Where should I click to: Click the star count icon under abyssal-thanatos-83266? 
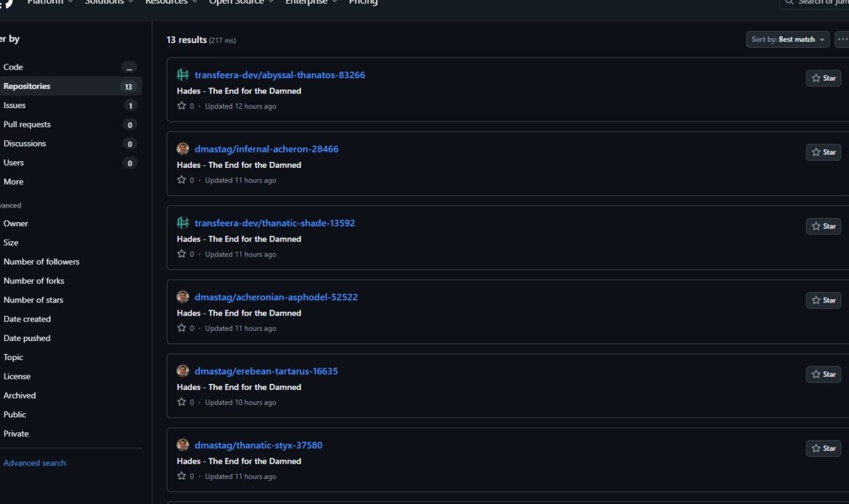click(x=182, y=106)
